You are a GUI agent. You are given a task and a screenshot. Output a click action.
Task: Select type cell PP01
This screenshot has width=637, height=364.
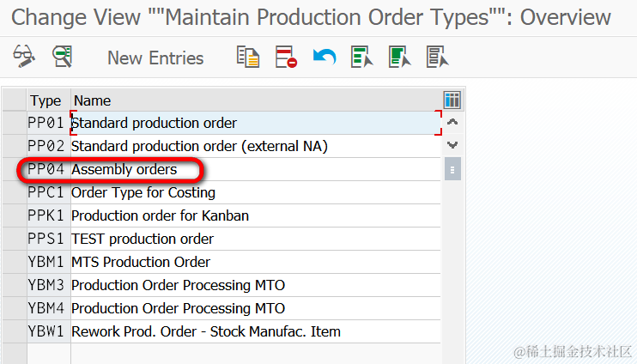49,123
